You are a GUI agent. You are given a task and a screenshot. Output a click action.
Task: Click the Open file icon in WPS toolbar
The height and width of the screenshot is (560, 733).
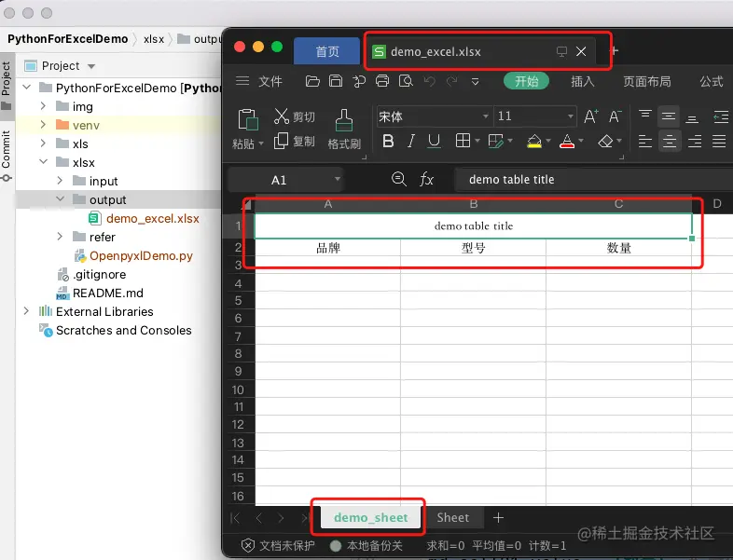pos(312,81)
